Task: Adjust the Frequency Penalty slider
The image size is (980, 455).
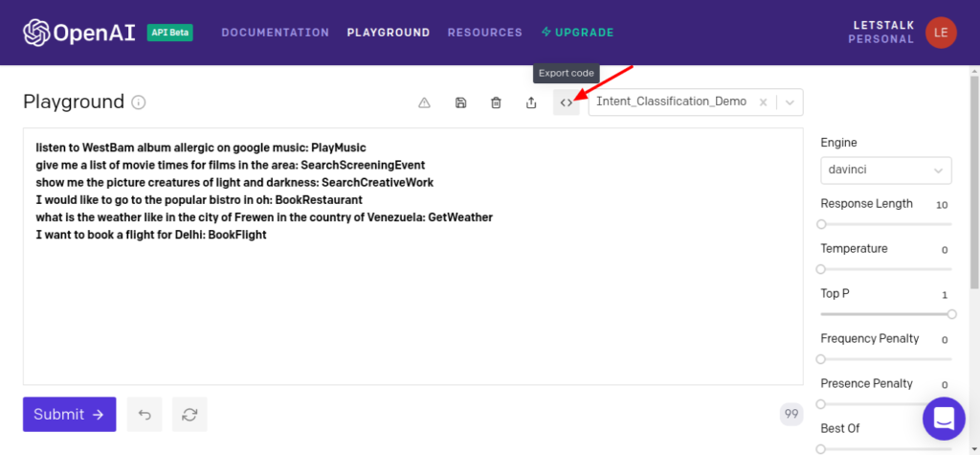Action: [886, 359]
